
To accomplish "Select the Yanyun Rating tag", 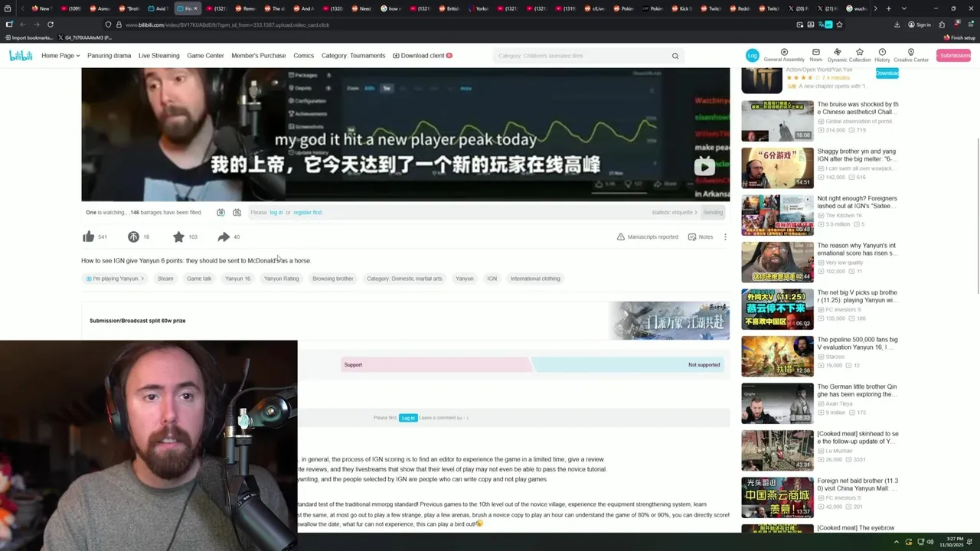I will coord(281,279).
